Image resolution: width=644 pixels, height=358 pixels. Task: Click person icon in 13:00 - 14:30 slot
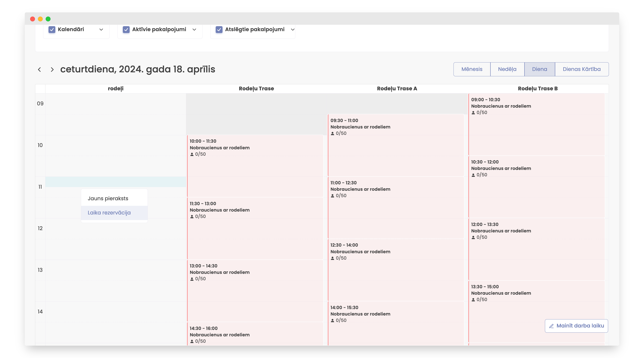pos(192,279)
